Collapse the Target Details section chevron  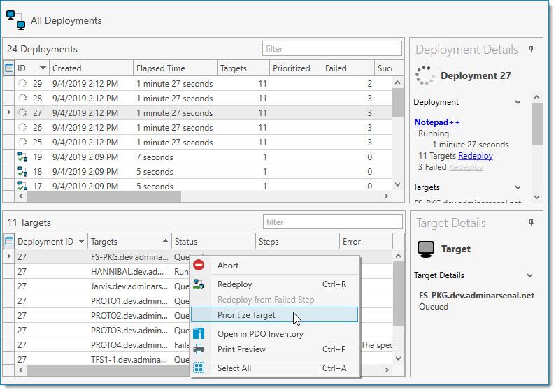529,275
